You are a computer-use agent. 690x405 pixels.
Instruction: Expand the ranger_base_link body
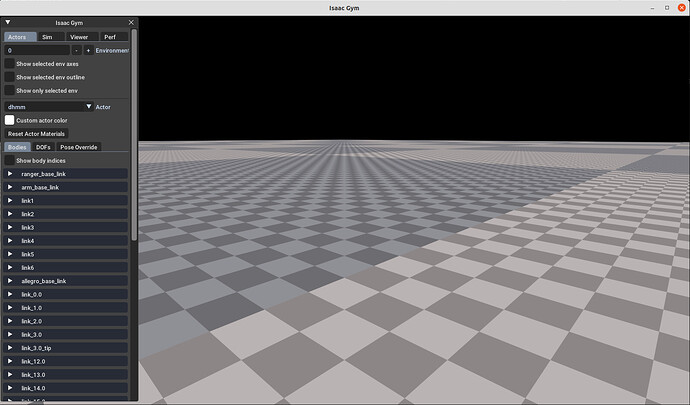(66, 174)
